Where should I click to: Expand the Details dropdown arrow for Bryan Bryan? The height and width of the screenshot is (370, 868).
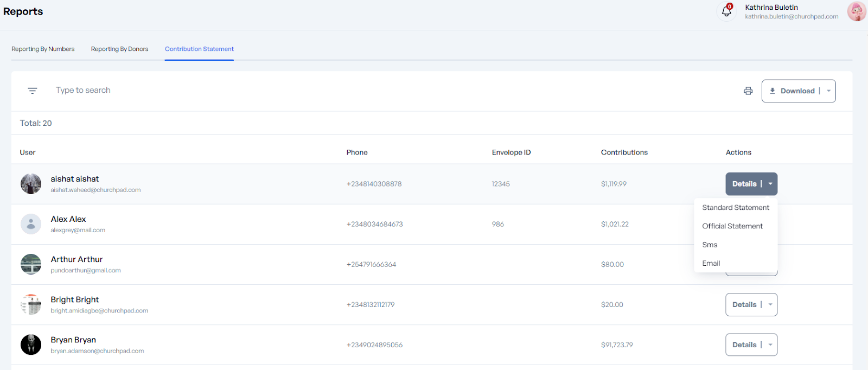pyautogui.click(x=770, y=345)
